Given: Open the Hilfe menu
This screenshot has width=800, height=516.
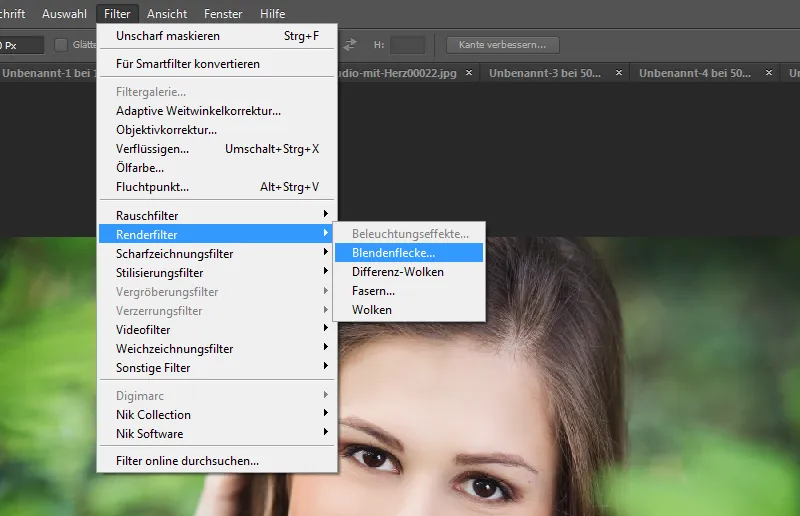Looking at the screenshot, I should pyautogui.click(x=272, y=14).
